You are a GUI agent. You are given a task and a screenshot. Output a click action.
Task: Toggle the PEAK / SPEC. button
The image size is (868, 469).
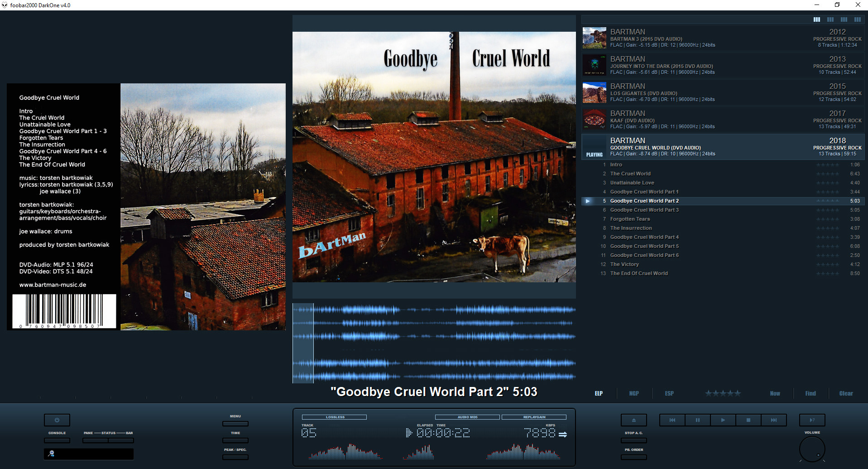(x=235, y=457)
